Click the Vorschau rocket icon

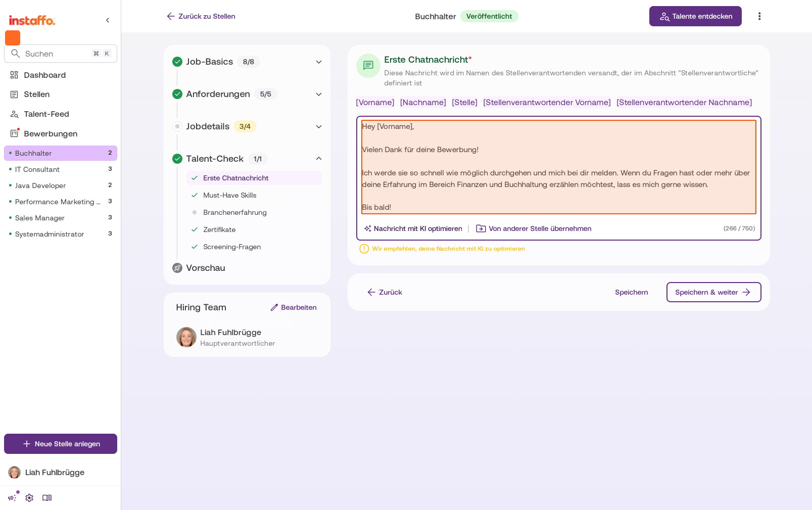(x=177, y=268)
